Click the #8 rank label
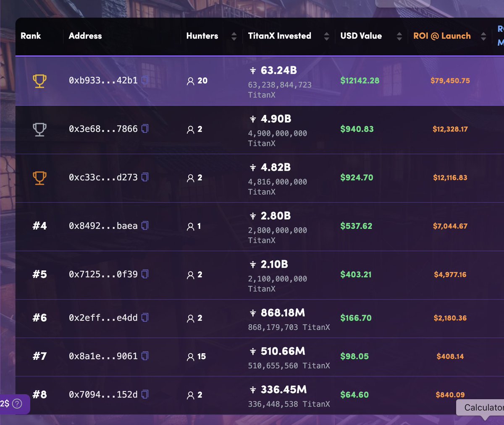The width and height of the screenshot is (504, 425). pos(39,394)
